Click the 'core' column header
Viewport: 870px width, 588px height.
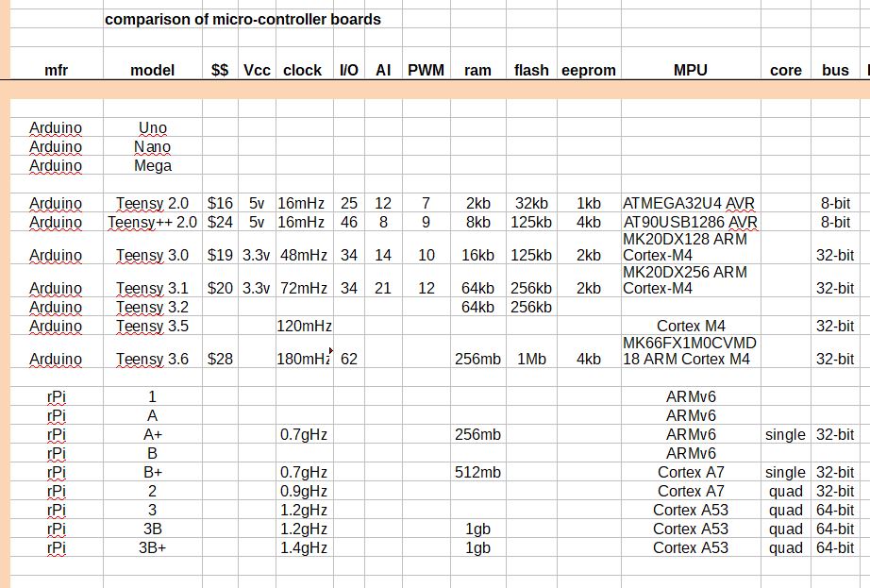tap(786, 71)
